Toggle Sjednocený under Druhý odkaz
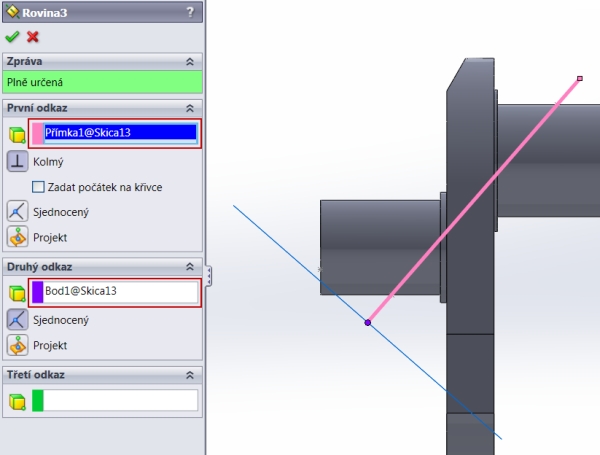 17,320
